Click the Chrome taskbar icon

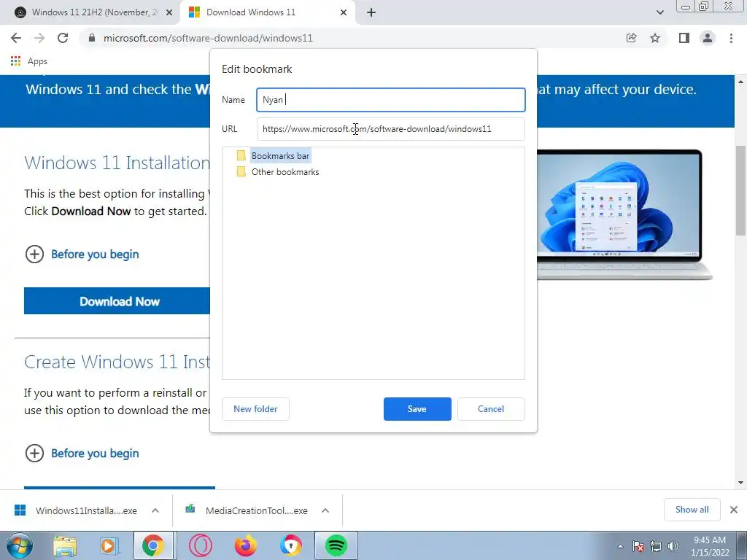(152, 545)
